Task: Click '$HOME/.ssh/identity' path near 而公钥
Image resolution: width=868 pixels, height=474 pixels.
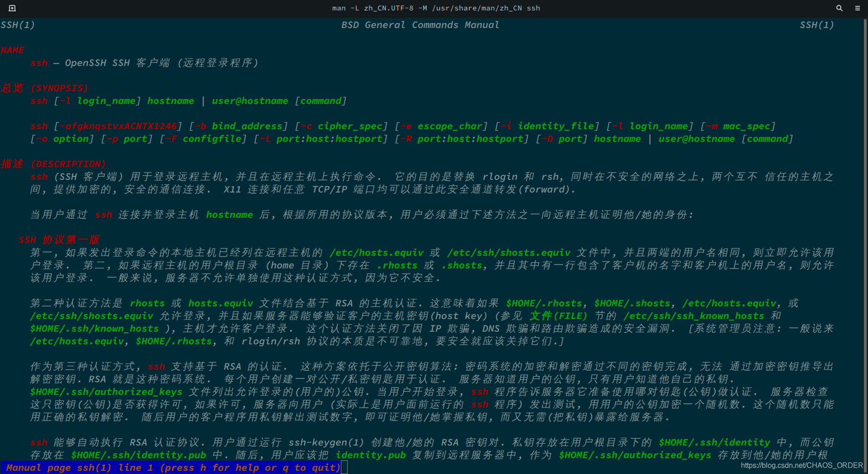Action: point(714,442)
